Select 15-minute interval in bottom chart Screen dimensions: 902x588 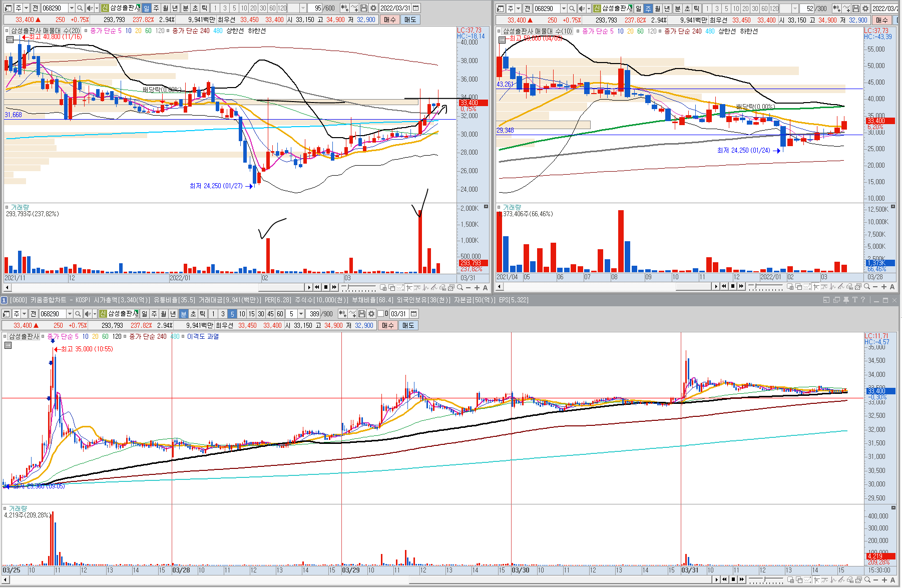tap(251, 314)
